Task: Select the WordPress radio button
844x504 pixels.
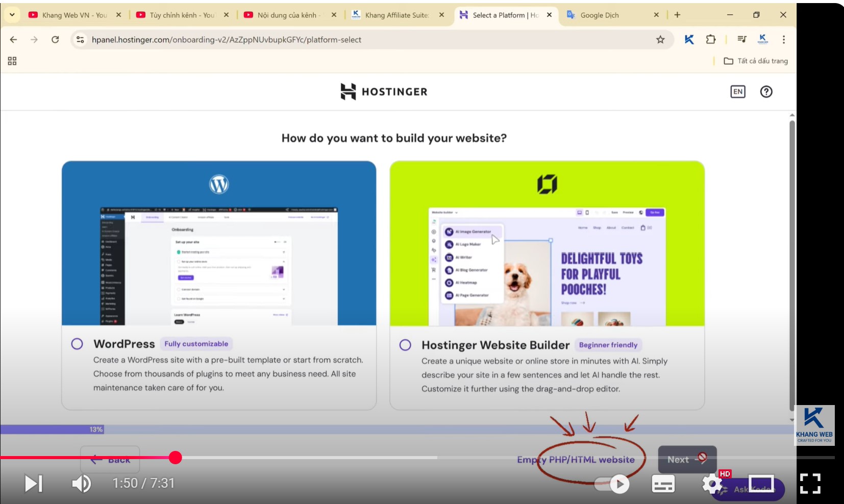Action: pyautogui.click(x=77, y=344)
